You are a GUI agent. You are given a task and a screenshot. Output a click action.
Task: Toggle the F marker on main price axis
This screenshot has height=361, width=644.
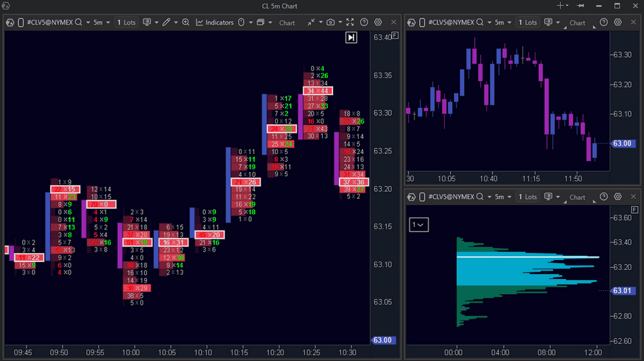[395, 35]
